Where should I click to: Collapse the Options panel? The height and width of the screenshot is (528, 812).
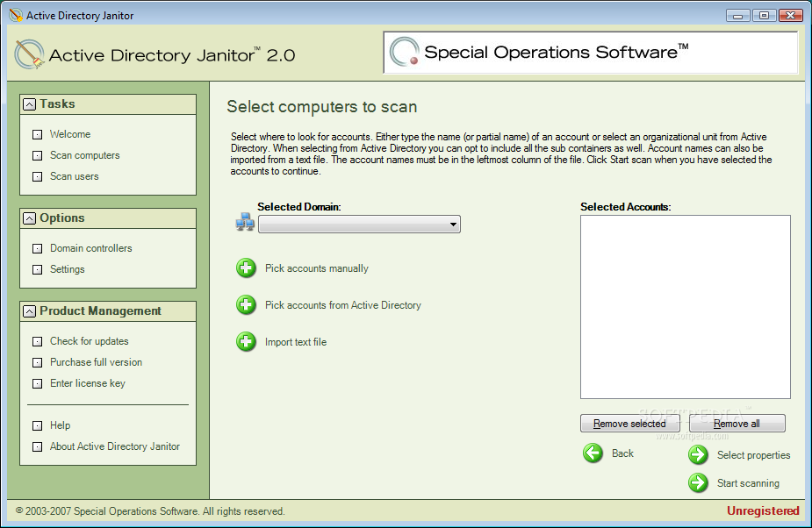click(x=30, y=218)
